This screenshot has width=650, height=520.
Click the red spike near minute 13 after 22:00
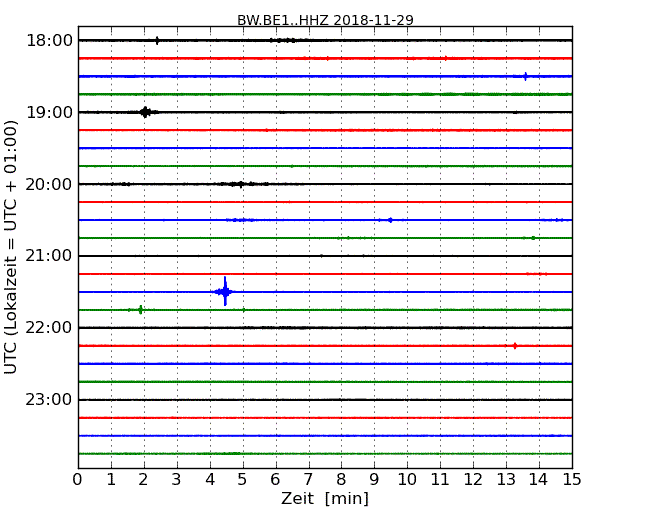tap(515, 346)
